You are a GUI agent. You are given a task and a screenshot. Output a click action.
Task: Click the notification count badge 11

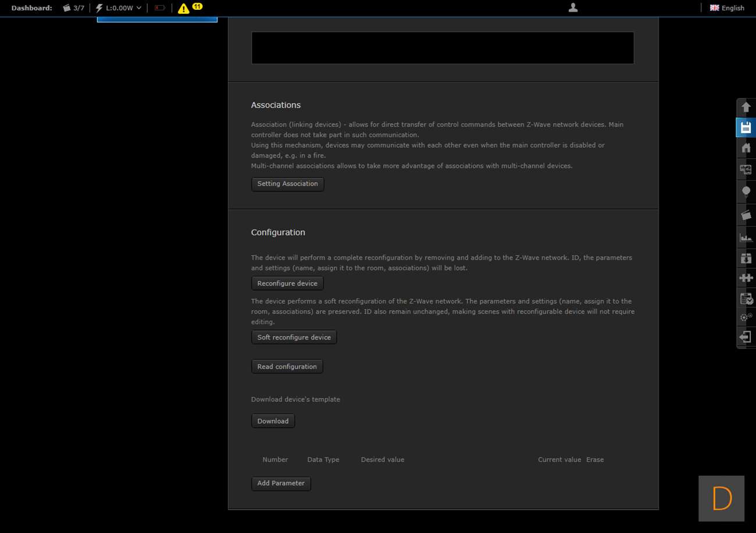197,6
